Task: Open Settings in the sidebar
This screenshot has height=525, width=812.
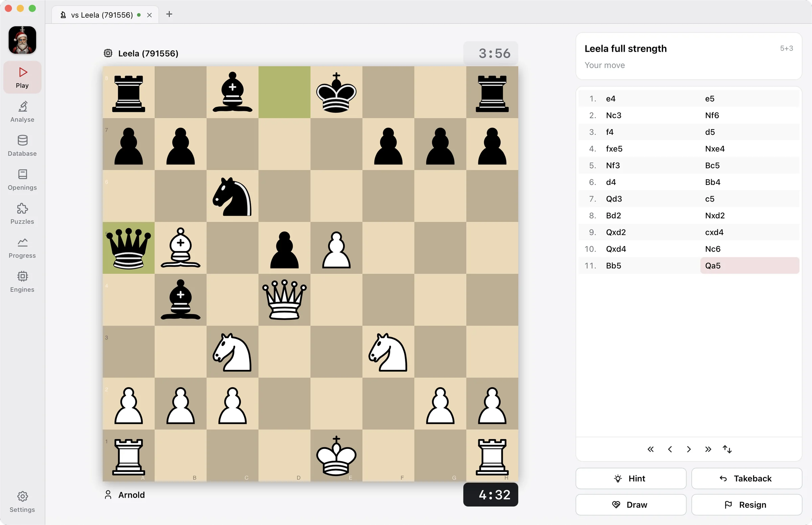Action: [22, 502]
